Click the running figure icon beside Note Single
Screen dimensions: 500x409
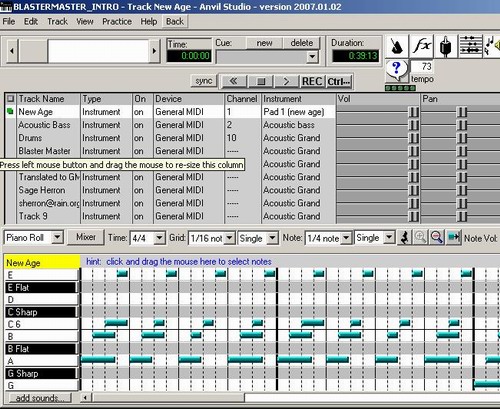point(405,238)
